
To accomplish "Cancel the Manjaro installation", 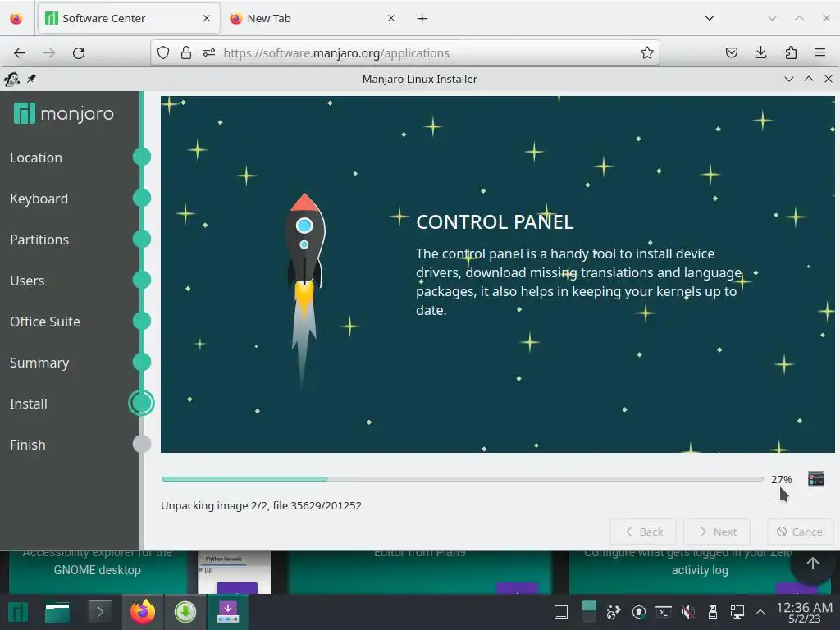I will 801,532.
